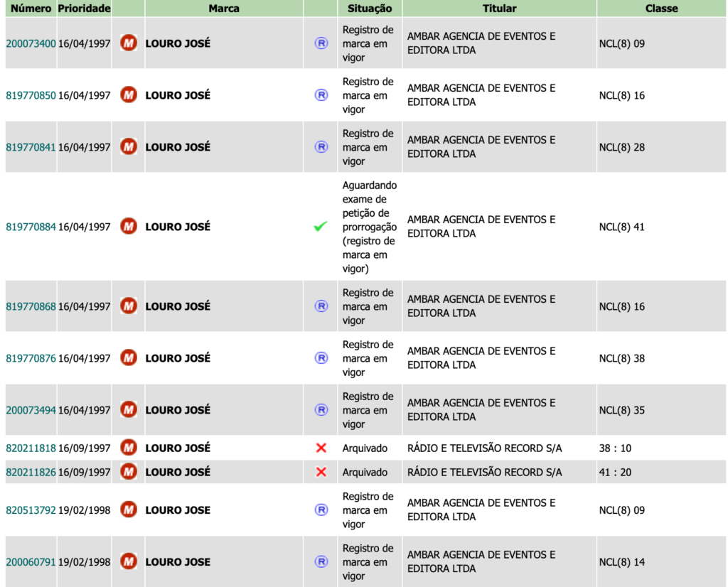This screenshot has width=728, height=587.
Task: Click red M icon for record 819770868
Action: point(129,306)
